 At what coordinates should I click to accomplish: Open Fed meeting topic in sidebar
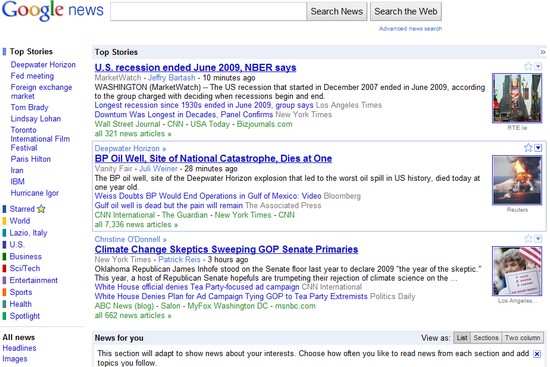(x=32, y=76)
